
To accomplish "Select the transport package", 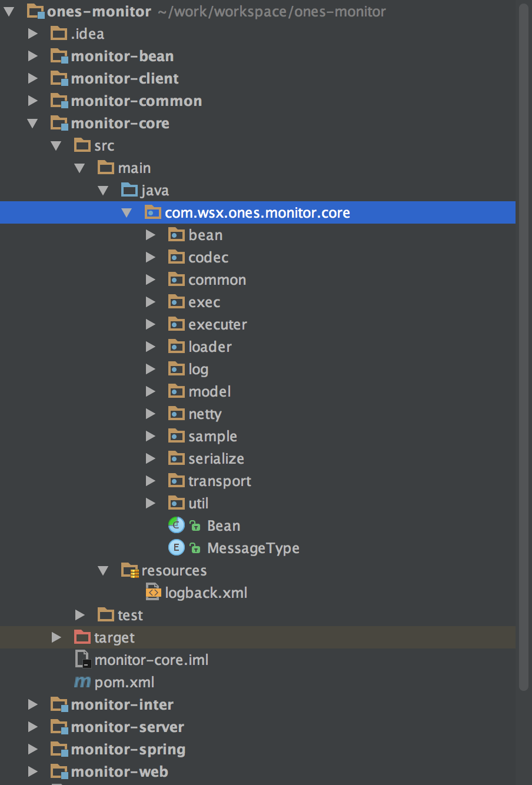I will tap(220, 481).
